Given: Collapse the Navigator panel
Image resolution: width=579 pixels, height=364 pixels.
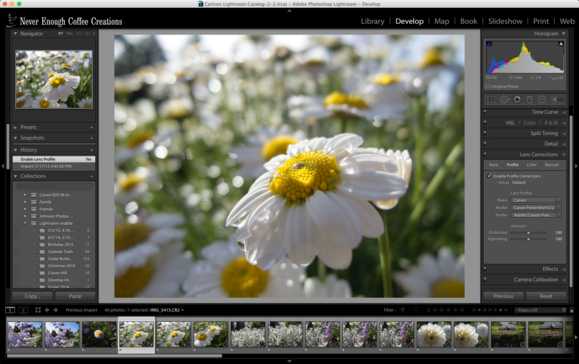Looking at the screenshot, I should (16, 34).
